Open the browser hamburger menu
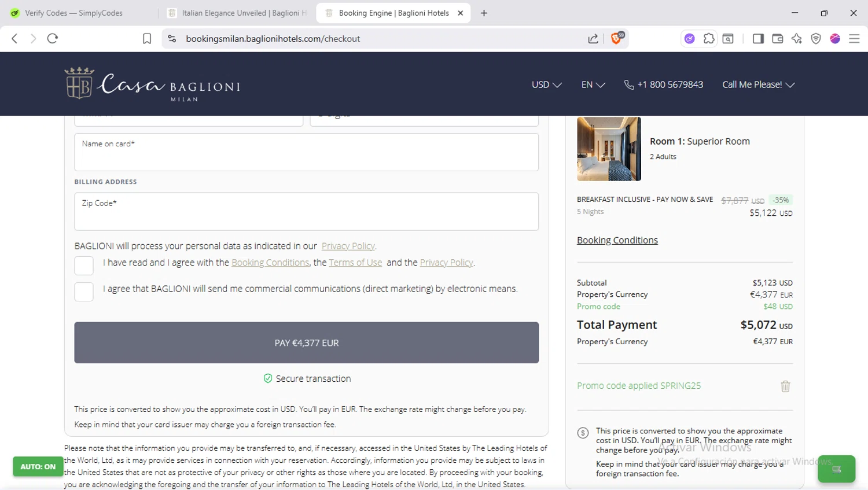Image resolution: width=868 pixels, height=490 pixels. (854, 39)
